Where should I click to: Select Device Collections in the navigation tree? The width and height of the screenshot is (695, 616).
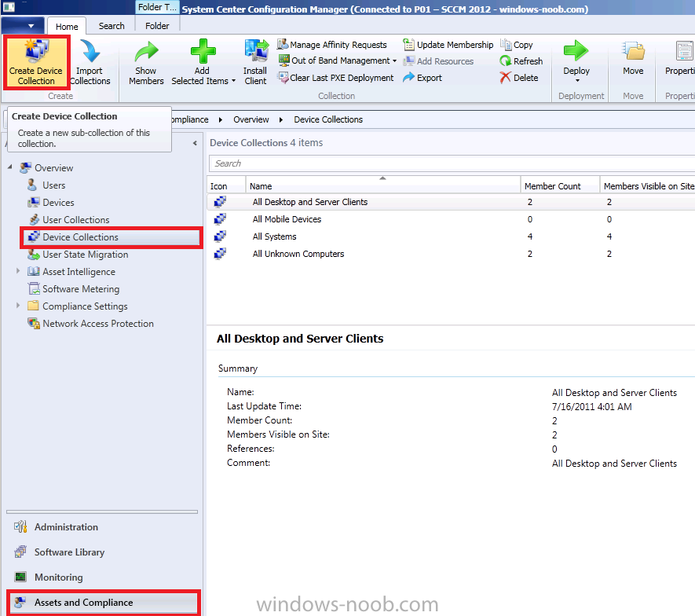click(112, 237)
